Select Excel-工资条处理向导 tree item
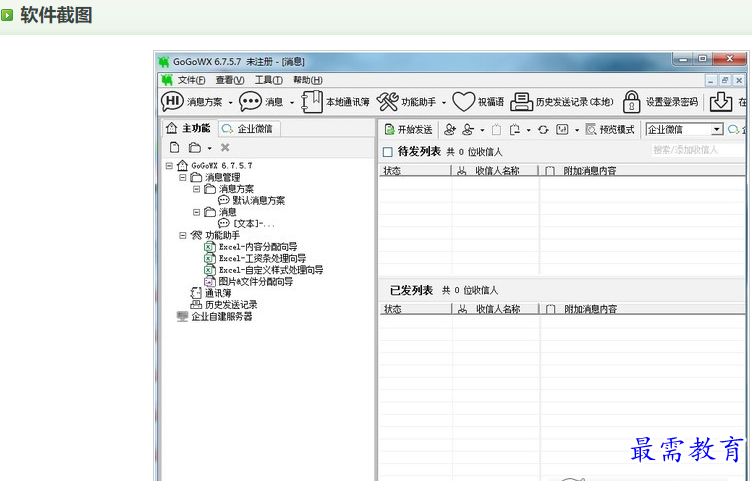Viewport: 752px width, 481px height. (262, 258)
